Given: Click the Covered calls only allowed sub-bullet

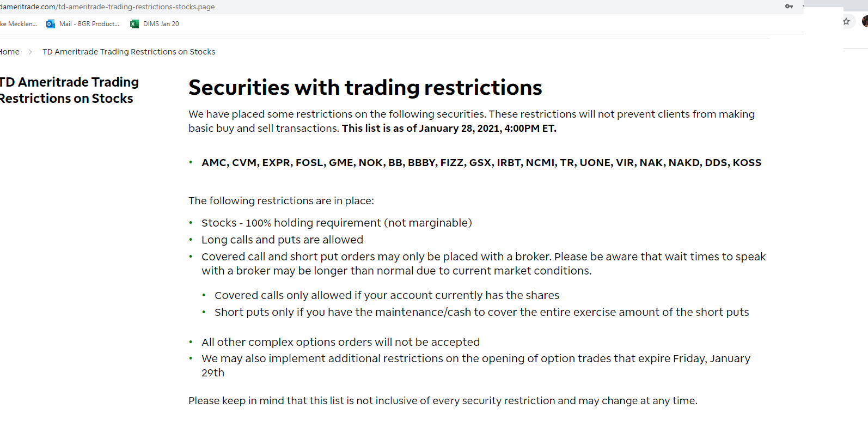Looking at the screenshot, I should click(387, 295).
